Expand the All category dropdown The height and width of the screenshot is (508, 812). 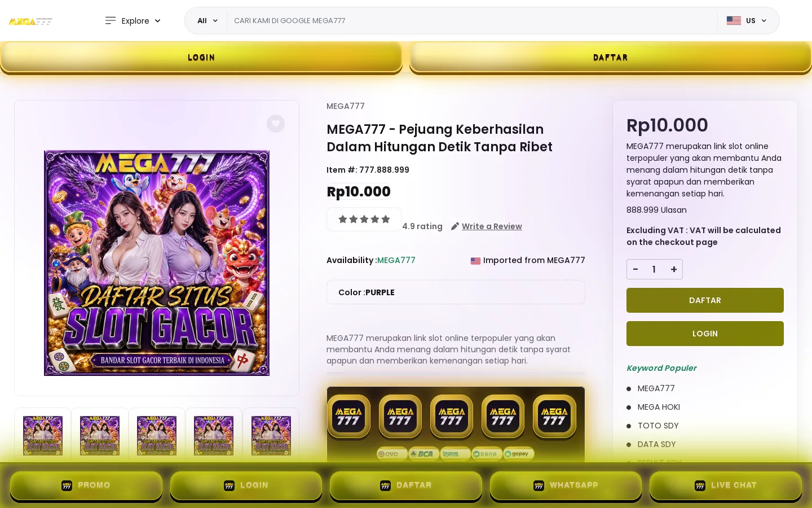pyautogui.click(x=207, y=21)
